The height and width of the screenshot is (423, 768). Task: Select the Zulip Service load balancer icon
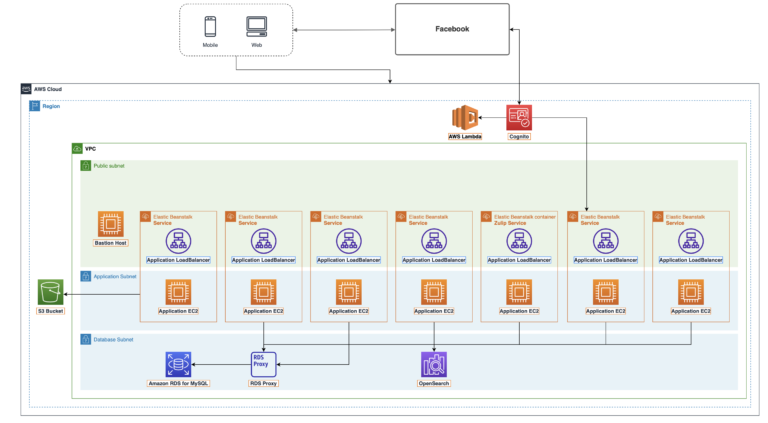519,241
